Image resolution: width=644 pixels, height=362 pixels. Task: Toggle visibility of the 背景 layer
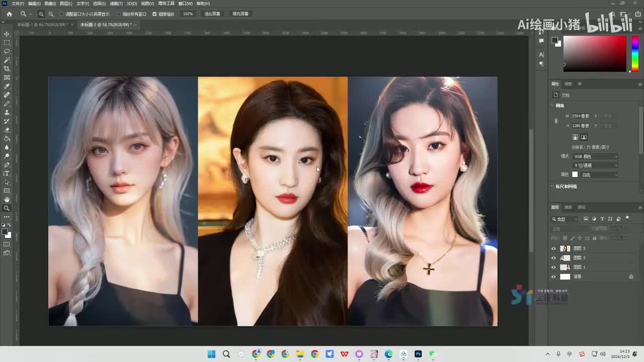tap(554, 277)
